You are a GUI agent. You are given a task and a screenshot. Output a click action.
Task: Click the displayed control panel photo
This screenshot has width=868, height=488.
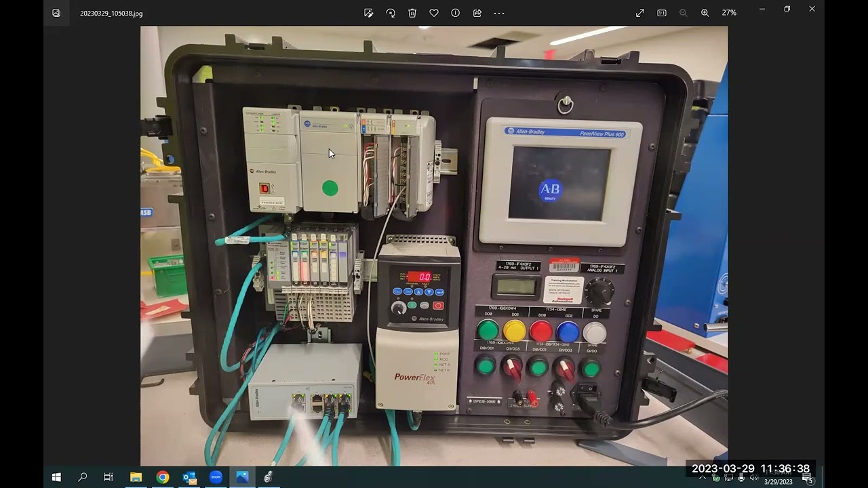pos(434,245)
